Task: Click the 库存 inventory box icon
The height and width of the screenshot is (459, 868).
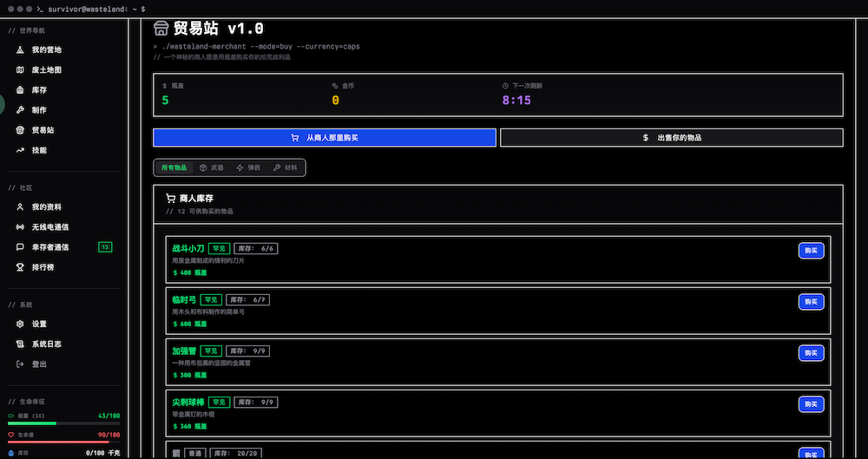Action: coord(20,90)
